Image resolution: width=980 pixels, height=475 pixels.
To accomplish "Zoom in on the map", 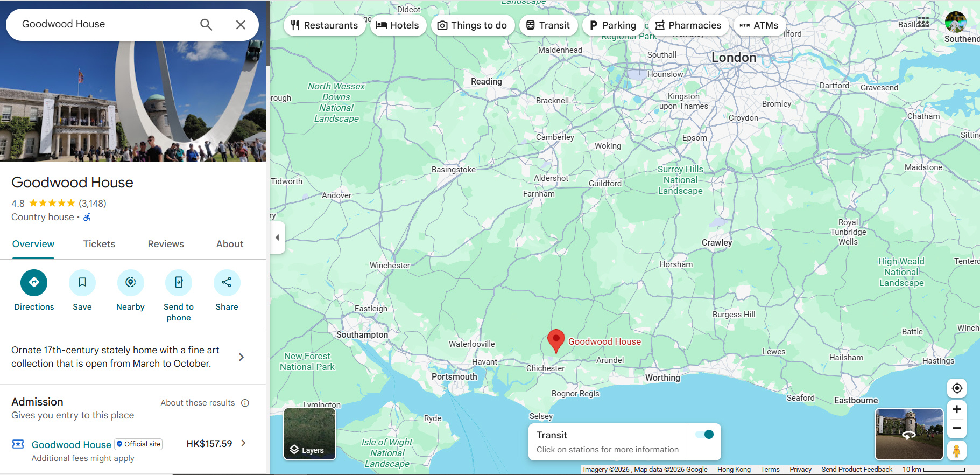I will [957, 409].
